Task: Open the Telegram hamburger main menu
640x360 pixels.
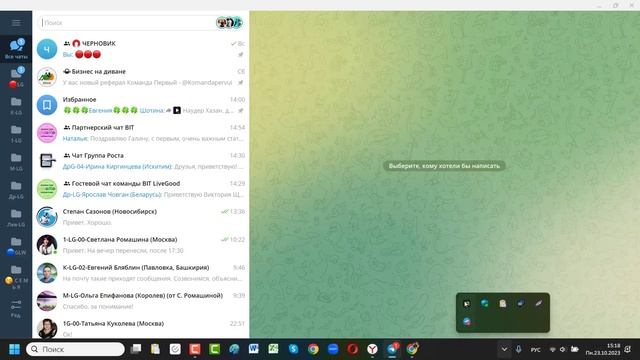Action: click(x=16, y=23)
